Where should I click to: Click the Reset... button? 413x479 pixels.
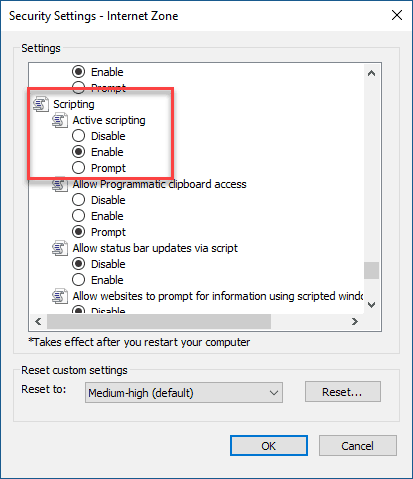coord(342,392)
